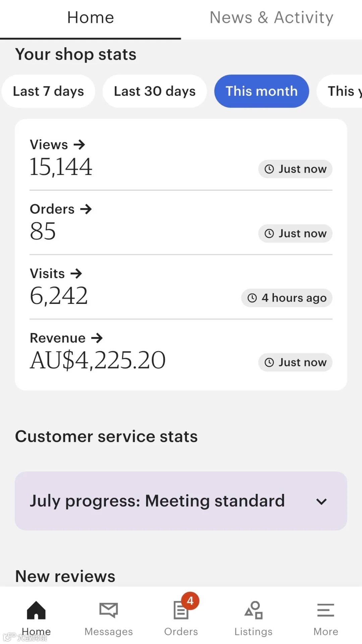The image size is (362, 644).
Task: Switch to the News & Activity tab
Action: pos(271,17)
